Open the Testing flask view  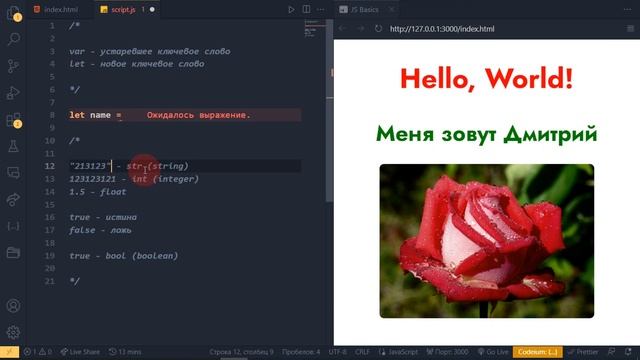point(13,146)
